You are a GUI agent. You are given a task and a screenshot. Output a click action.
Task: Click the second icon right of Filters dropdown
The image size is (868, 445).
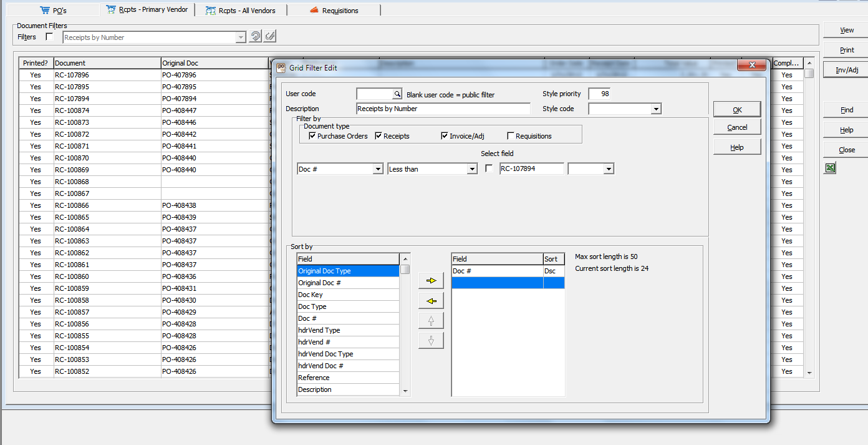pyautogui.click(x=269, y=37)
